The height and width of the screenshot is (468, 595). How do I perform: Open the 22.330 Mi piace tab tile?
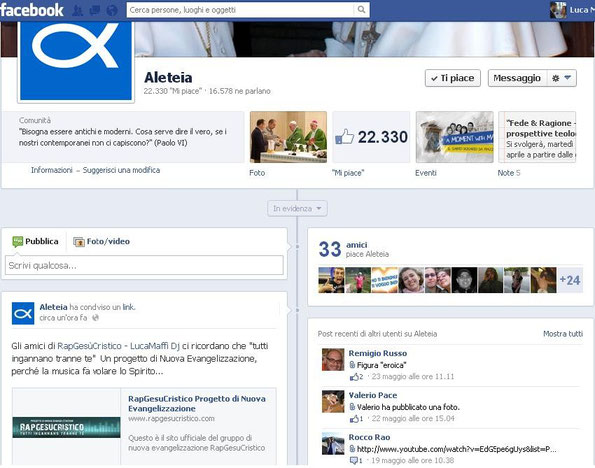pyautogui.click(x=371, y=137)
